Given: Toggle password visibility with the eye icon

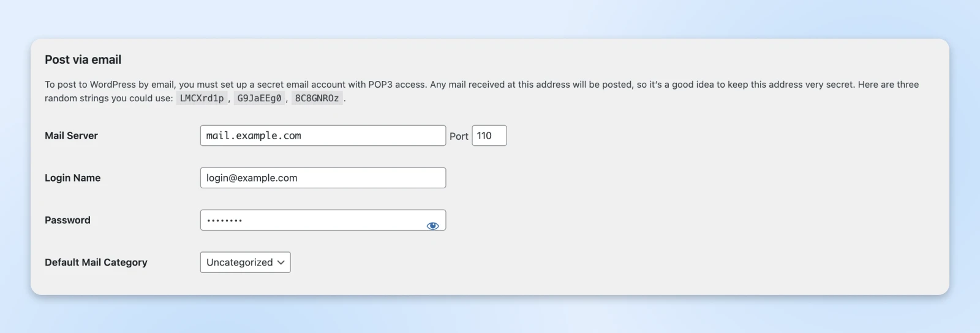Looking at the screenshot, I should [432, 226].
